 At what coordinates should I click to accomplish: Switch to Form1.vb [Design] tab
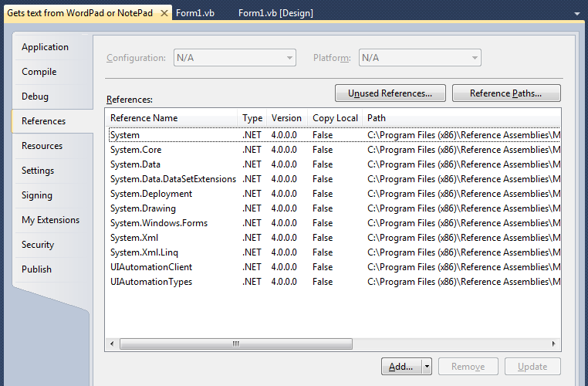(275, 13)
